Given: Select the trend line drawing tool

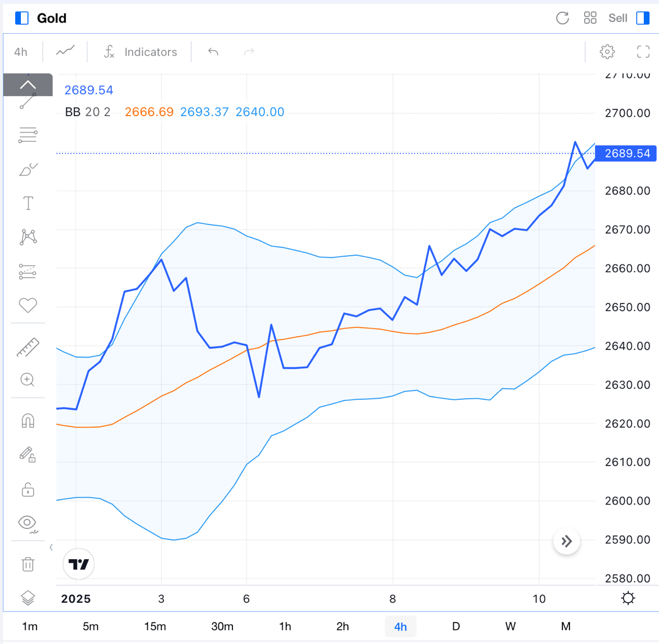Looking at the screenshot, I should [x=28, y=102].
